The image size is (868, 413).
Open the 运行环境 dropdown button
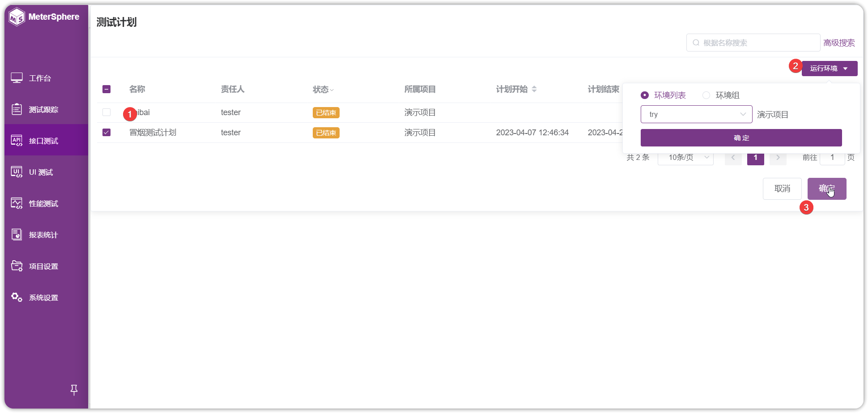coord(829,69)
